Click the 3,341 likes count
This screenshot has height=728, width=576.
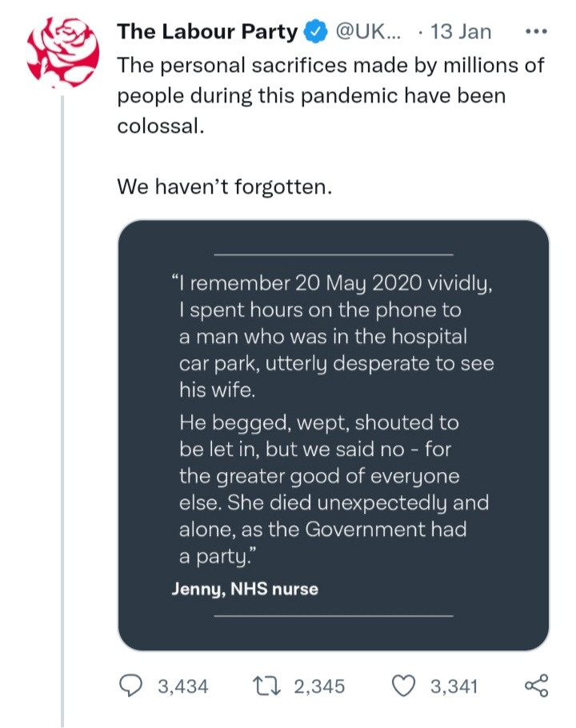click(x=454, y=686)
